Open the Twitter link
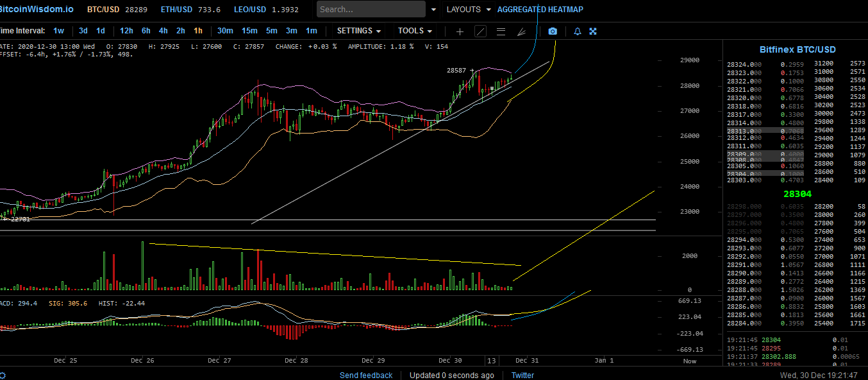This screenshot has width=868, height=380. pyautogui.click(x=522, y=375)
